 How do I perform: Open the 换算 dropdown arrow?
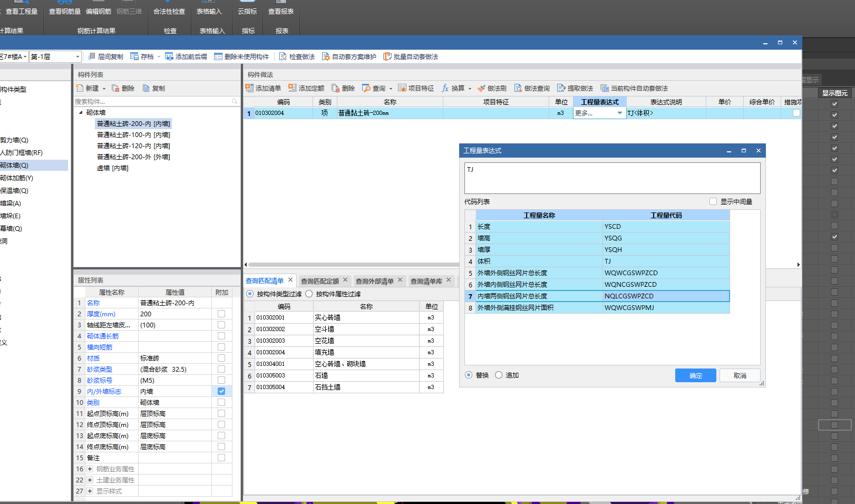point(470,89)
